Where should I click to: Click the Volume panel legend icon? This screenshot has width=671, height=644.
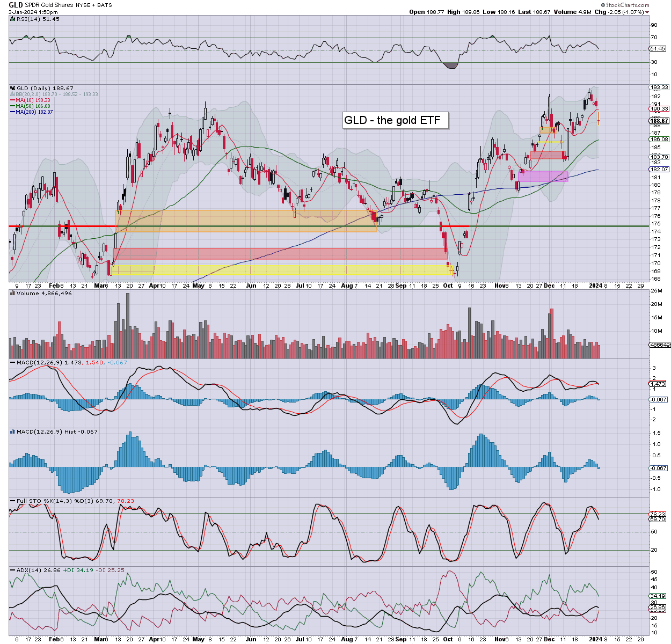13,294
